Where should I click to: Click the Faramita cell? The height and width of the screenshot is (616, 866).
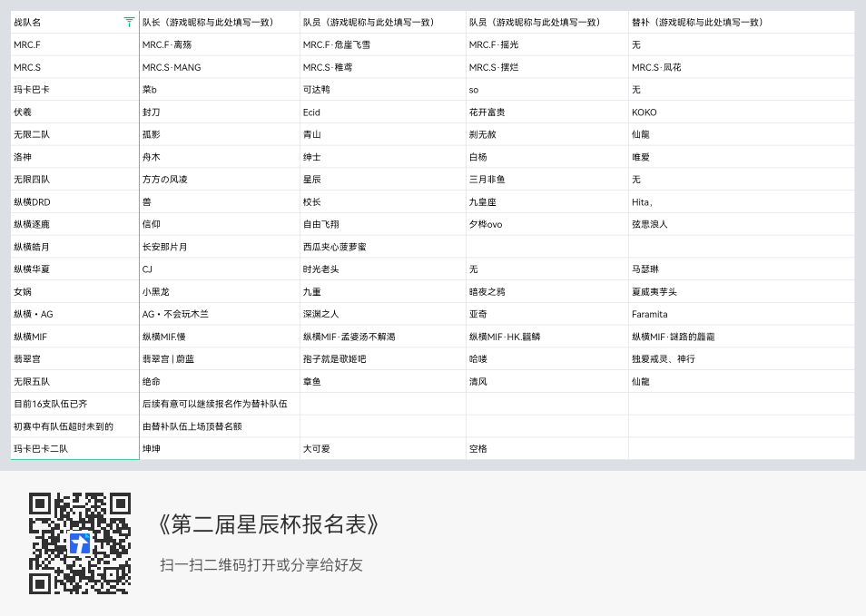coord(741,314)
